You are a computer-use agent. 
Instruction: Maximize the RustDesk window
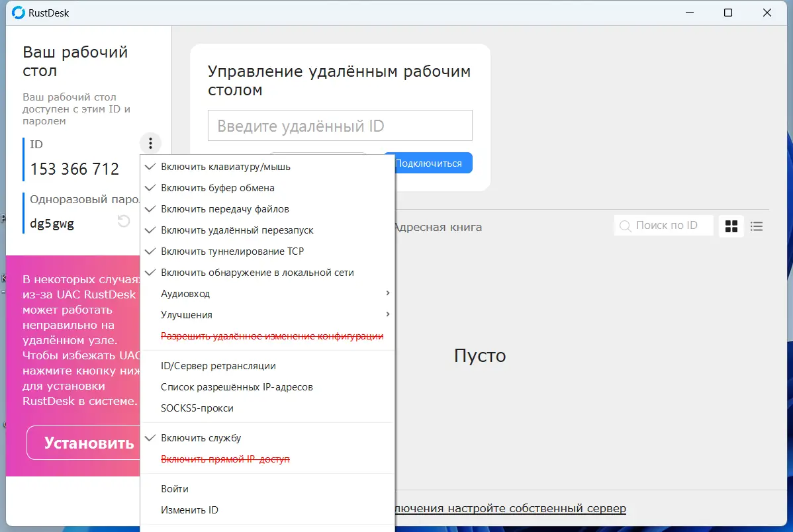(728, 13)
